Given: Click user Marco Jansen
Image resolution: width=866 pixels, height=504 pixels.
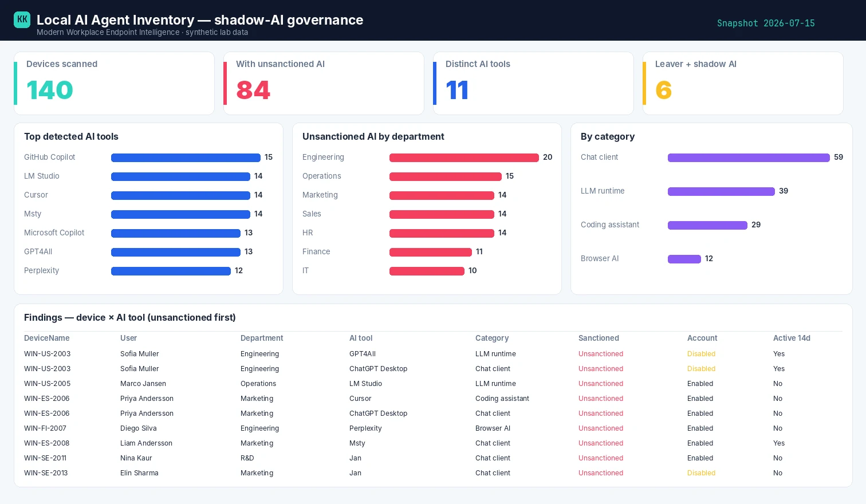Looking at the screenshot, I should pyautogui.click(x=143, y=384).
